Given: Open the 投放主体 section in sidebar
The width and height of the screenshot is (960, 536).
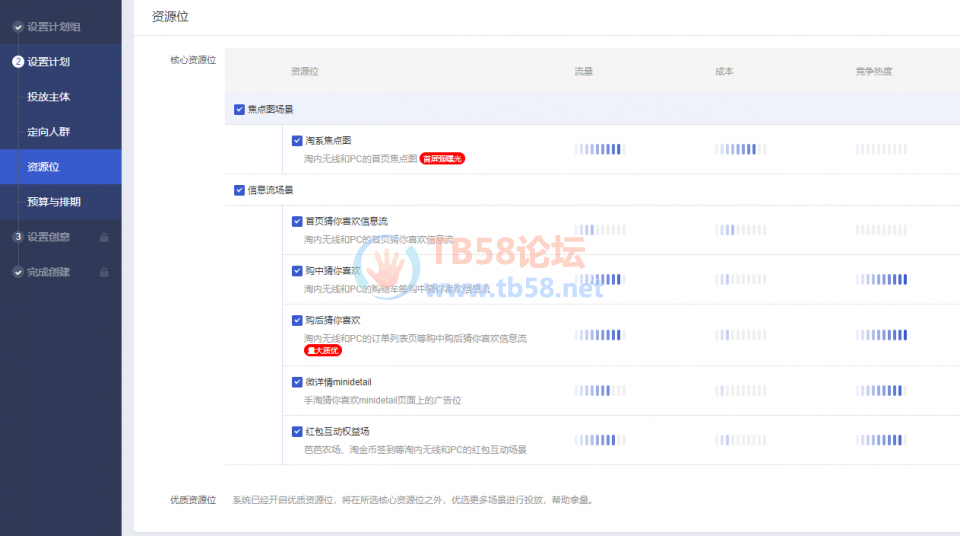Looking at the screenshot, I should (x=48, y=97).
